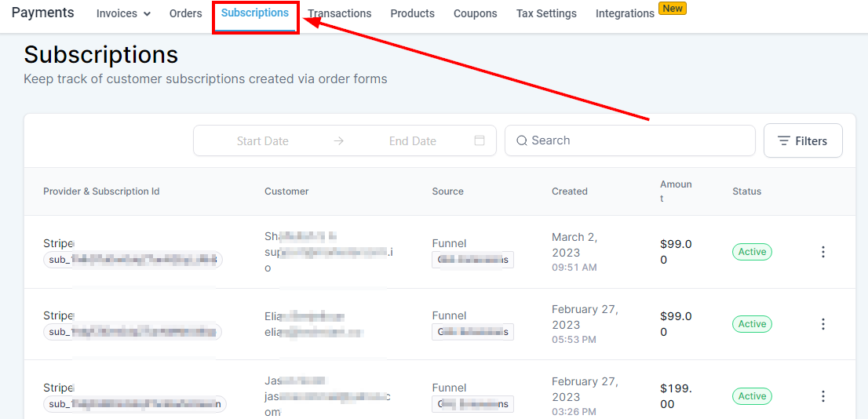Open actions menu for February 27 05:53 PM row
The width and height of the screenshot is (868, 419).
click(x=823, y=324)
